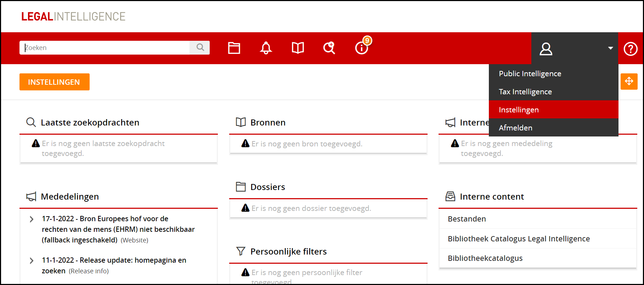Click the Laatste zoekopdrachten heading
Viewport: 644px width, 285px height.
point(90,122)
